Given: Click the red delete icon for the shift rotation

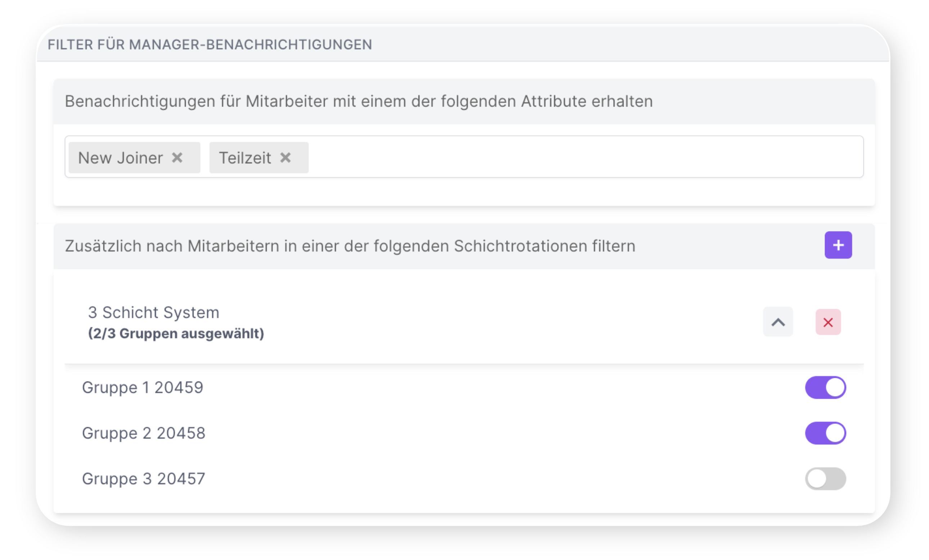Looking at the screenshot, I should (828, 322).
